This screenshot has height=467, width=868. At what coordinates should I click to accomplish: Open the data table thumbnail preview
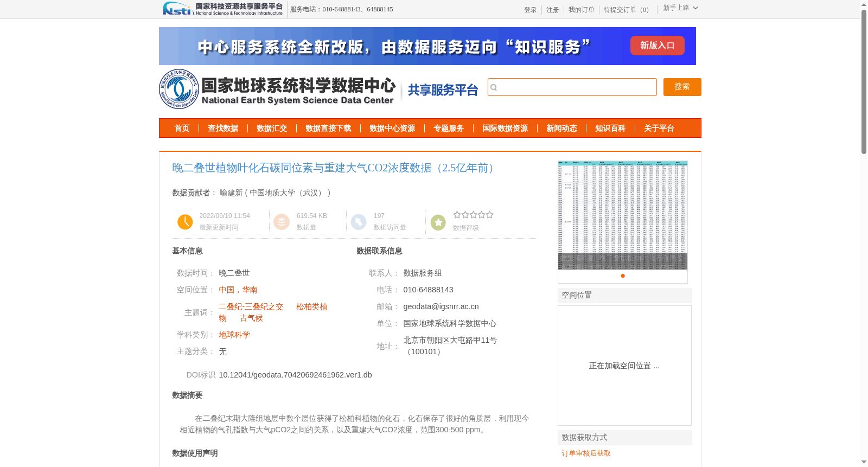coord(623,215)
